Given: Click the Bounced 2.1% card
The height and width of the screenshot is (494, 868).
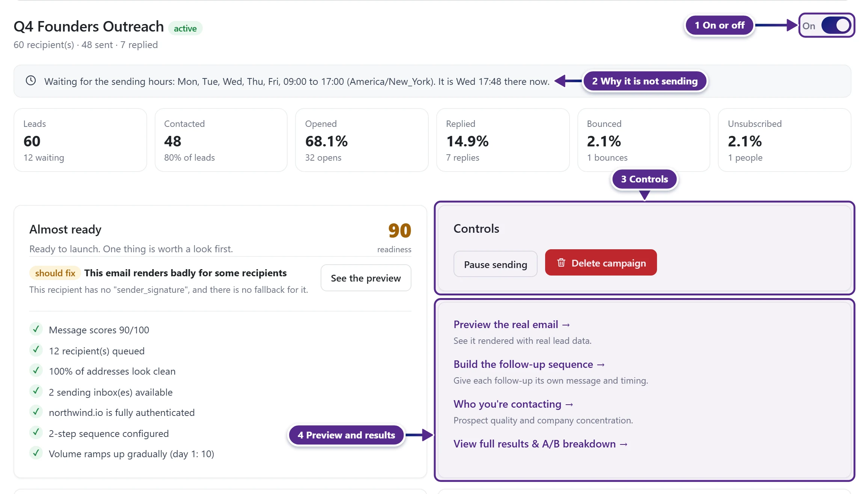Looking at the screenshot, I should (644, 140).
